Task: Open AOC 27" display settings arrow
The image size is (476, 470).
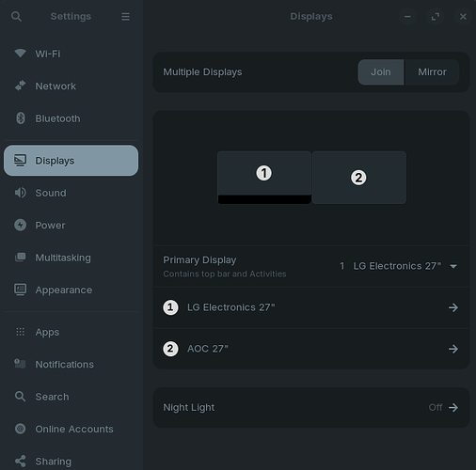Action: coord(453,349)
